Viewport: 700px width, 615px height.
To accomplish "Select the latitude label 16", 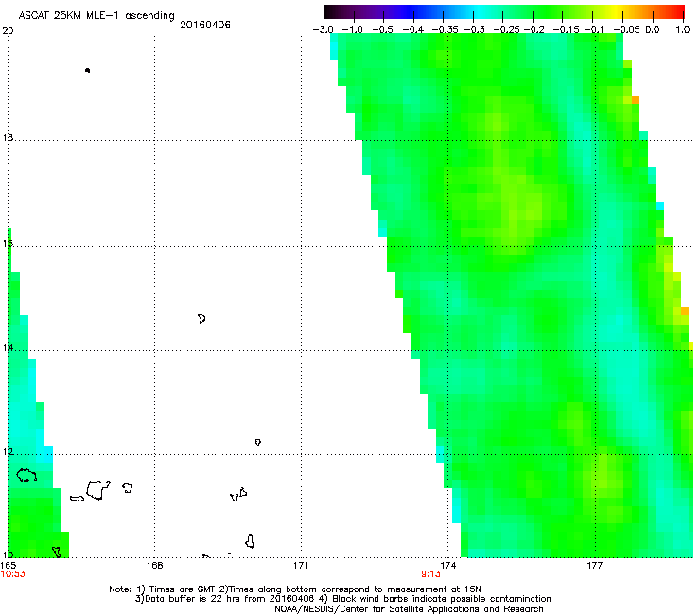I will 8,243.
